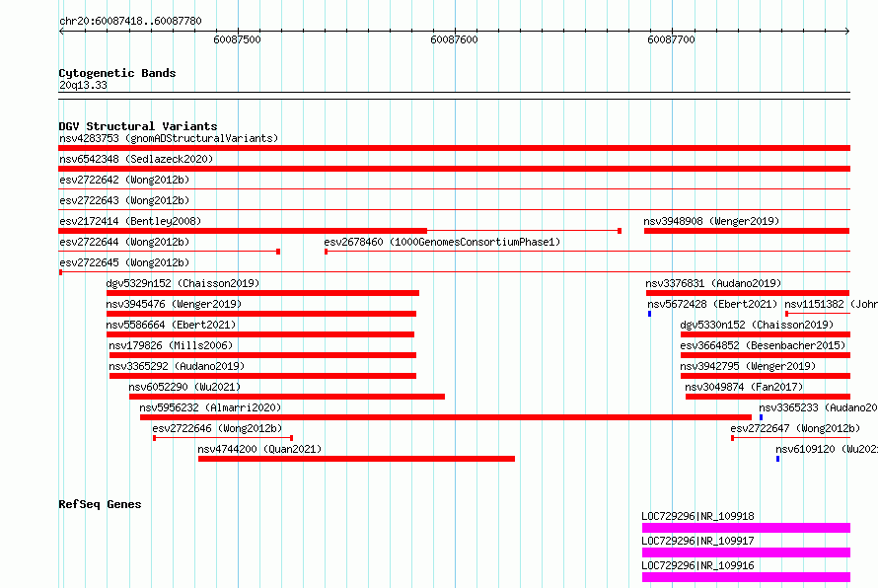Click the magenta bar for NR_109916
Viewport: 878px width, 588px height.
(746, 577)
